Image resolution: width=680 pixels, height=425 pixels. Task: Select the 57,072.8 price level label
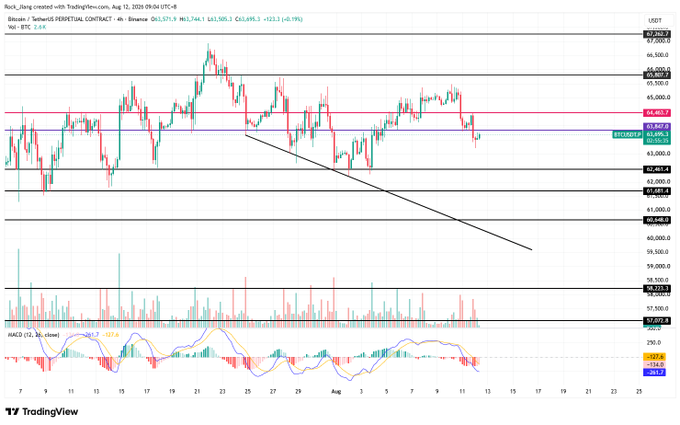(x=657, y=321)
